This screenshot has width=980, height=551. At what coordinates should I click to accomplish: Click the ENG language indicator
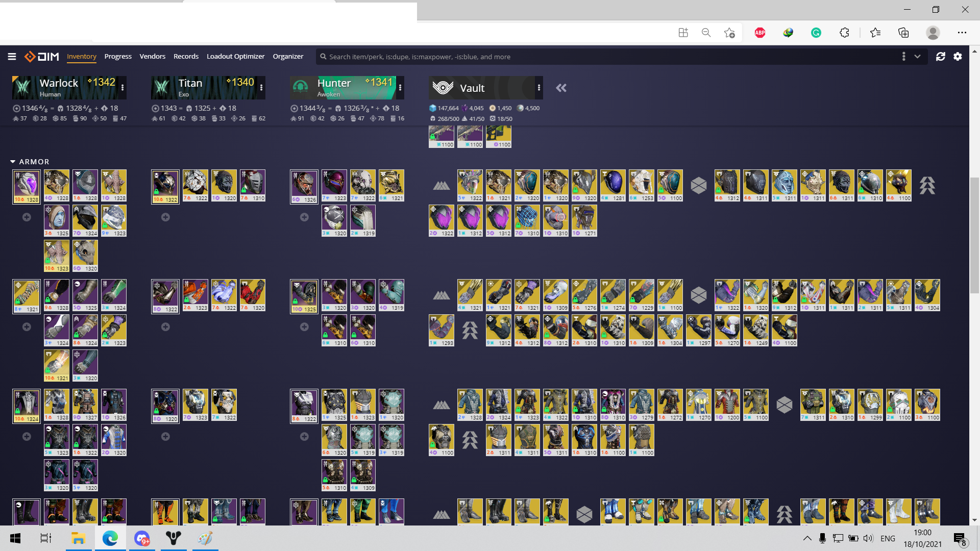pos(888,538)
